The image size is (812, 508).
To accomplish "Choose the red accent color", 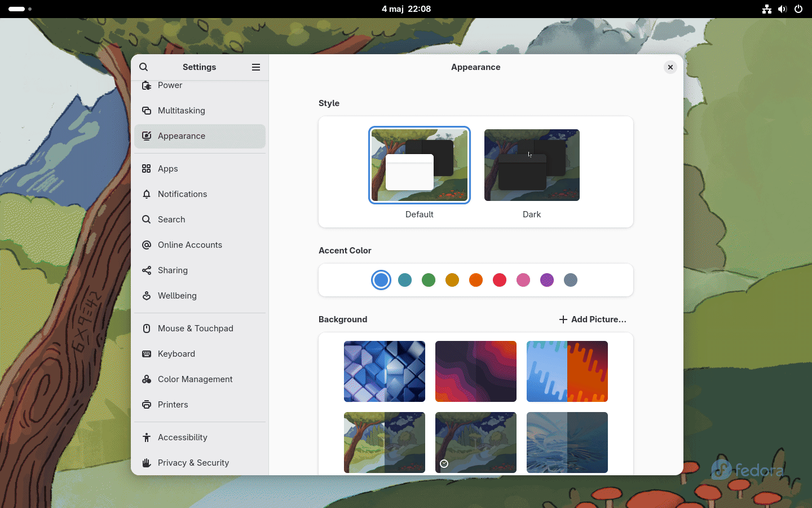I will [x=500, y=280].
